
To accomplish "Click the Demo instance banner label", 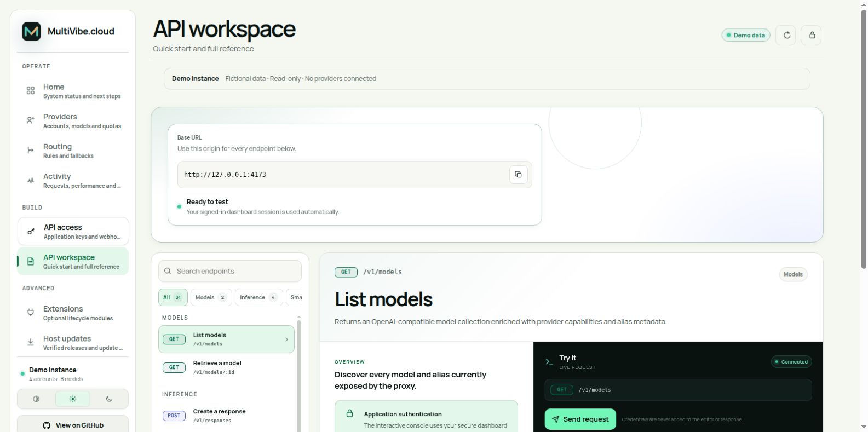I will click(195, 79).
